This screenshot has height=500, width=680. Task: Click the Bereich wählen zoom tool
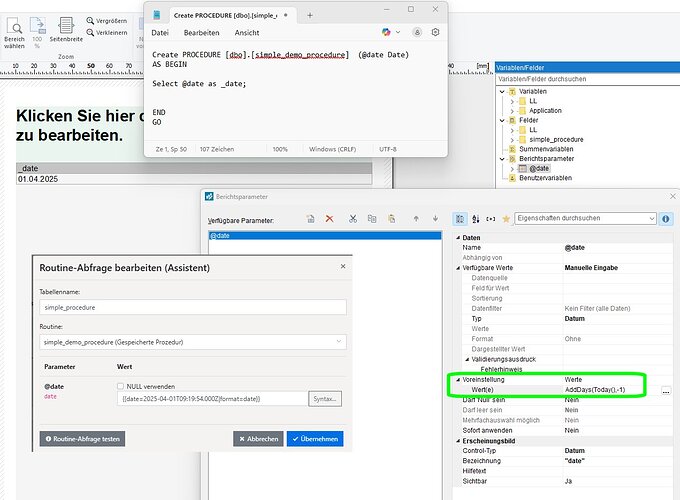point(14,33)
